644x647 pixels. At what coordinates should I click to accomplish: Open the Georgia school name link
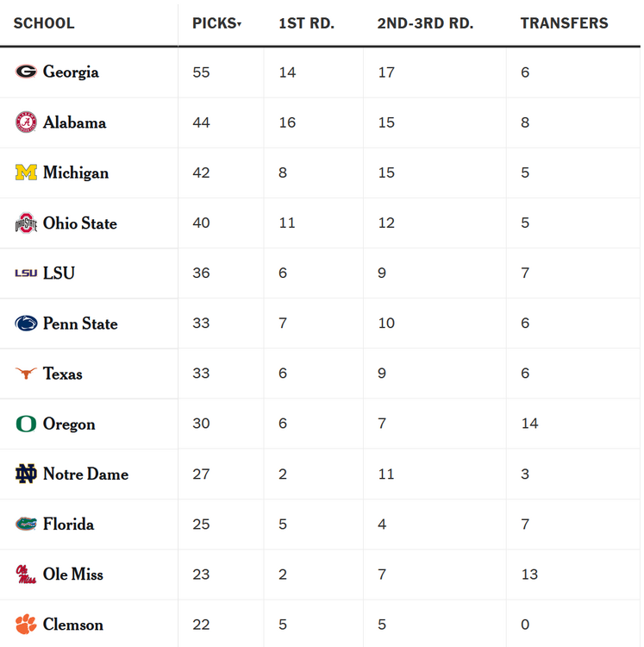[71, 72]
